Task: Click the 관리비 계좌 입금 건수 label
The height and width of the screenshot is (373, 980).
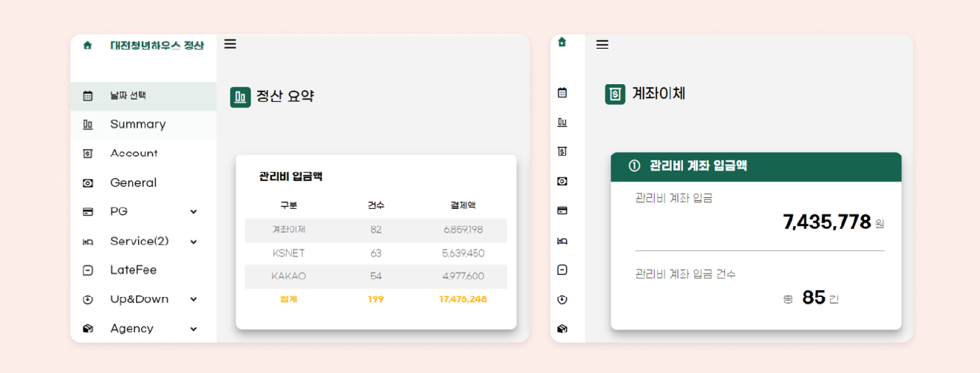Action: (685, 274)
